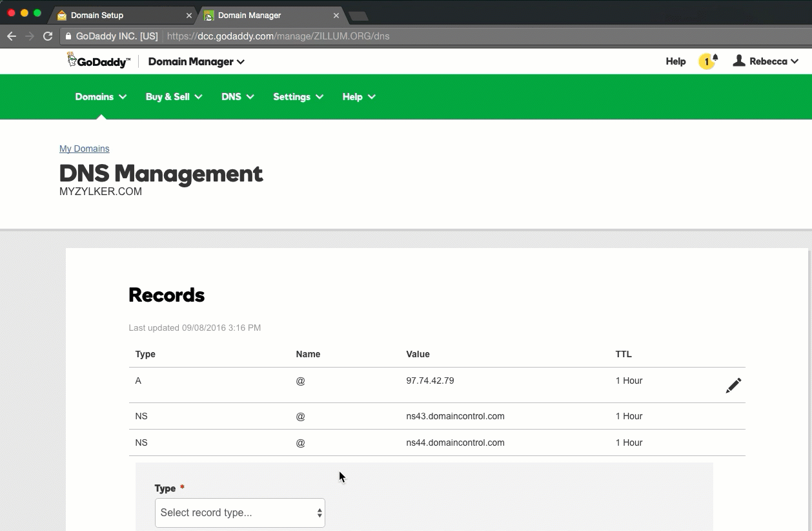
Task: Open the Buy & Sell menu
Action: coord(169,96)
